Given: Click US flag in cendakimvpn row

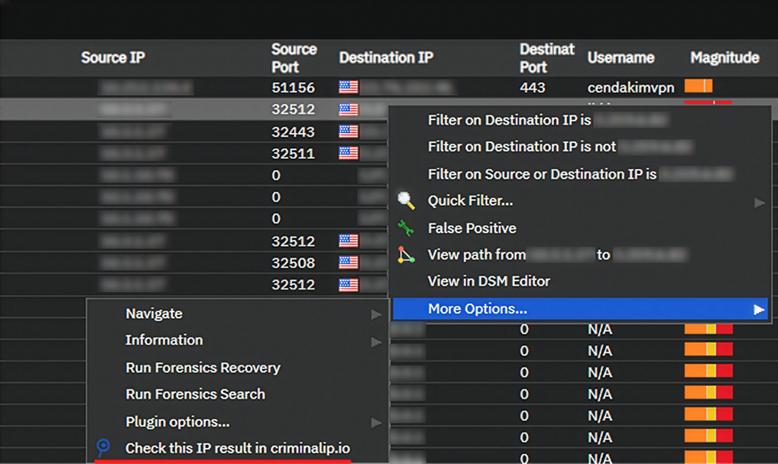Looking at the screenshot, I should 348,87.
